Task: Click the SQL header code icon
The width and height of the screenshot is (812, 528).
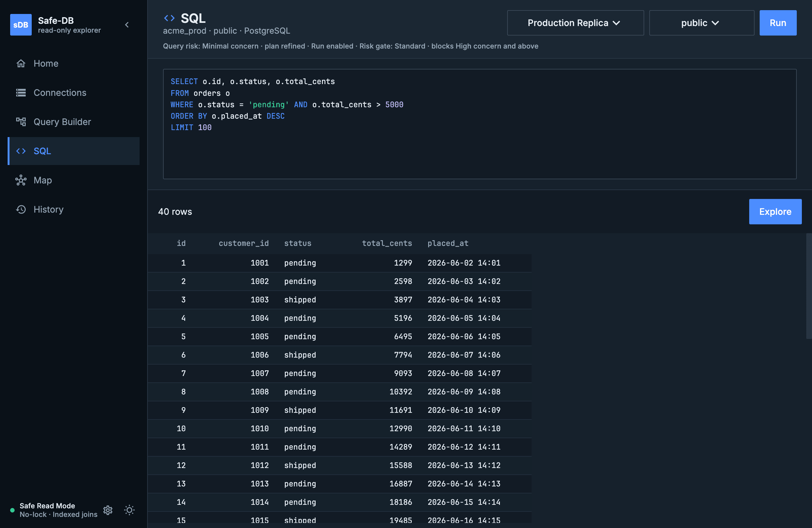Action: 169,18
